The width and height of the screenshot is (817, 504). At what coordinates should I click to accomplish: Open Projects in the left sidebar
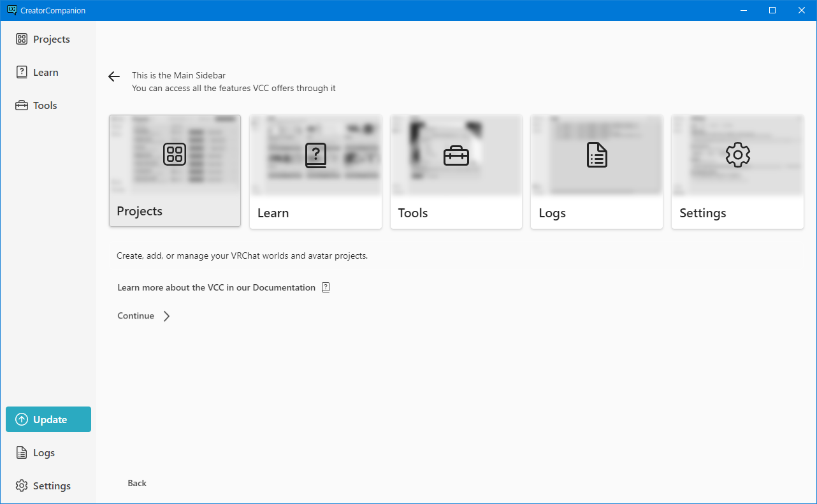click(48, 40)
